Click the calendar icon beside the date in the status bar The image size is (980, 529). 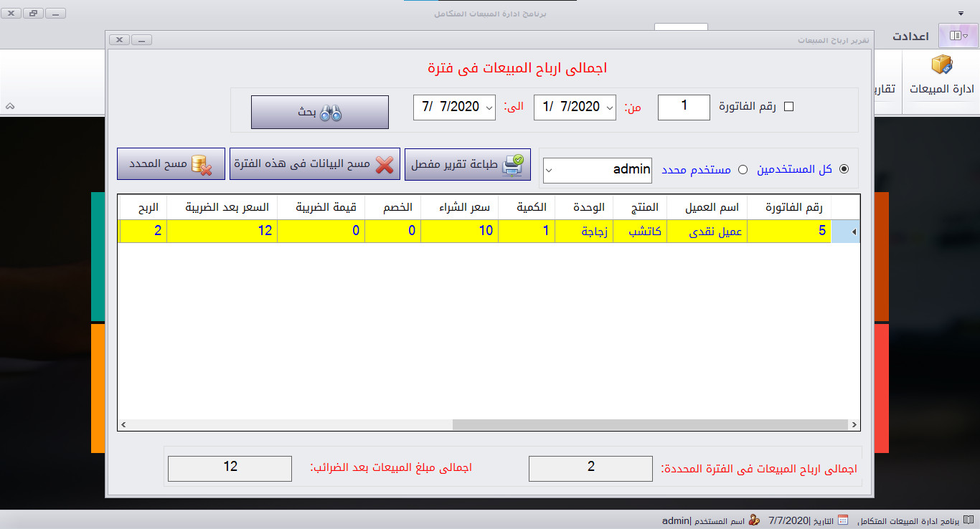843,519
